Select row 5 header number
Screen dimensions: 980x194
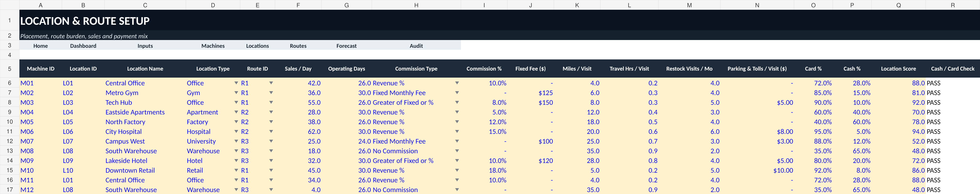tap(9, 69)
